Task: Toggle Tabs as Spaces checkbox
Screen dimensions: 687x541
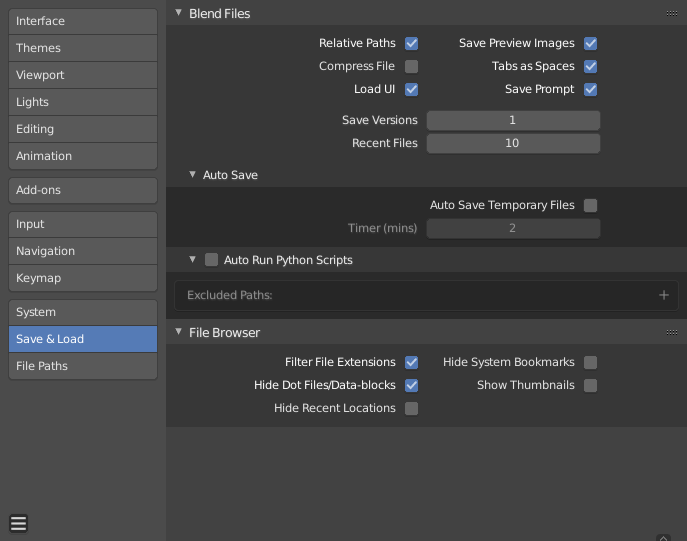Action: pos(590,66)
